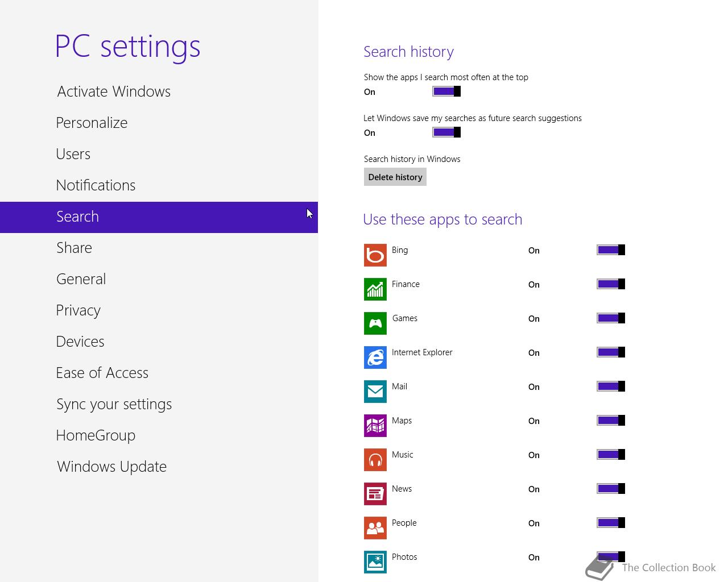The height and width of the screenshot is (582, 728).
Task: Click the Finance app icon
Action: [x=375, y=289]
